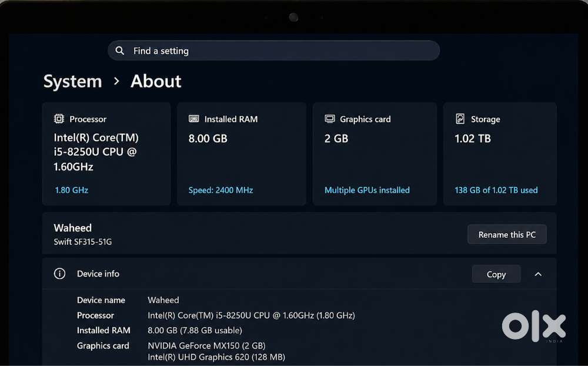Select the 8.00 GB RAM value in card
The height and width of the screenshot is (366, 588).
(x=208, y=139)
